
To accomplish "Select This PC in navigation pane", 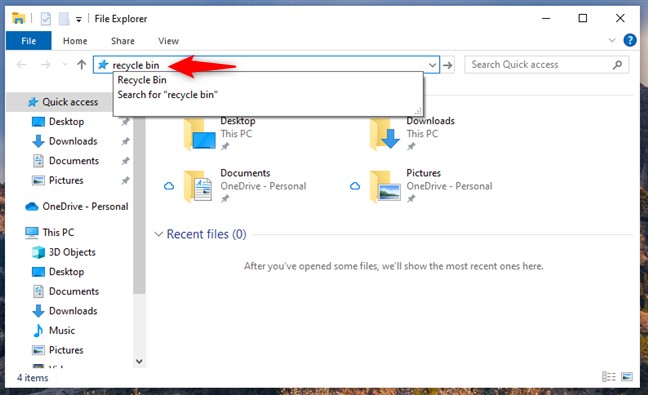I will 58,233.
